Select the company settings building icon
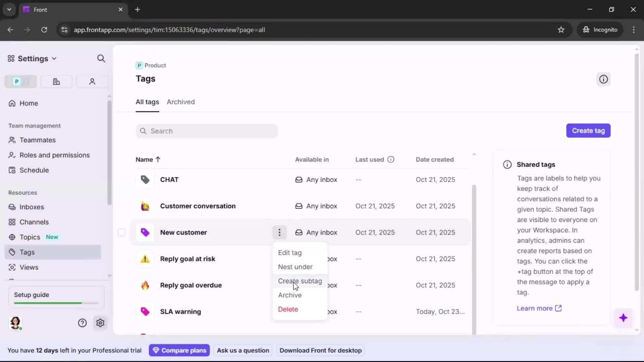644x362 pixels. [56, 81]
